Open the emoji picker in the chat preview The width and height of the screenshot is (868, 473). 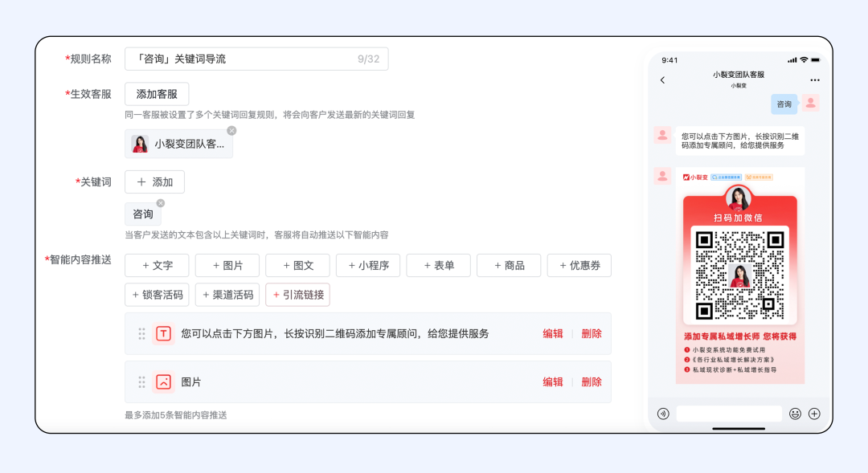pyautogui.click(x=795, y=413)
